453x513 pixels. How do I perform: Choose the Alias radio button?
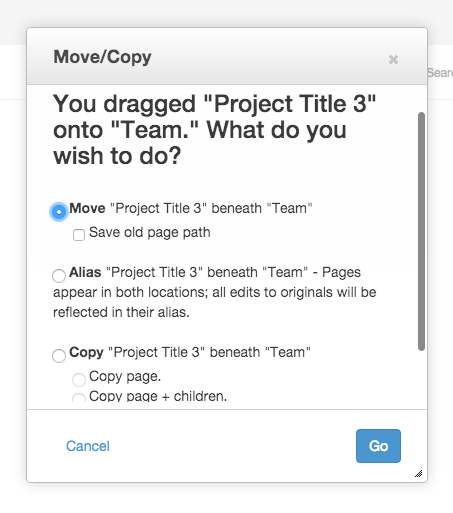(59, 276)
